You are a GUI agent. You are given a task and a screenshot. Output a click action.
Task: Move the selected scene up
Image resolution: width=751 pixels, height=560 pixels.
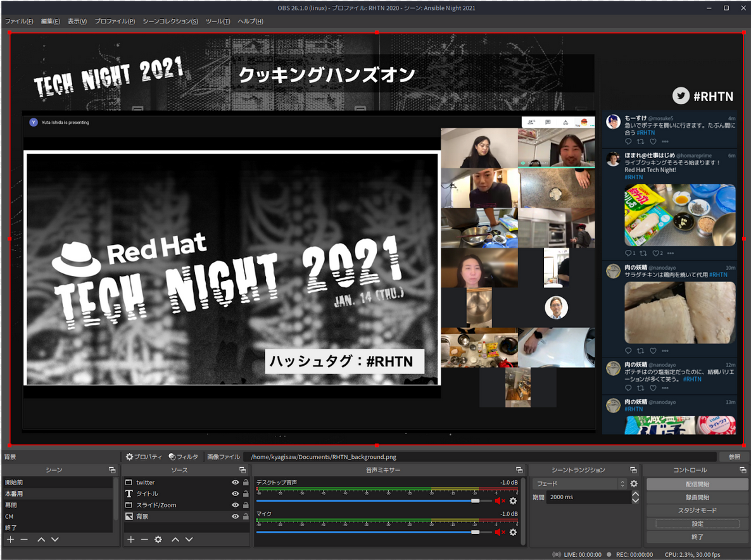tap(41, 539)
